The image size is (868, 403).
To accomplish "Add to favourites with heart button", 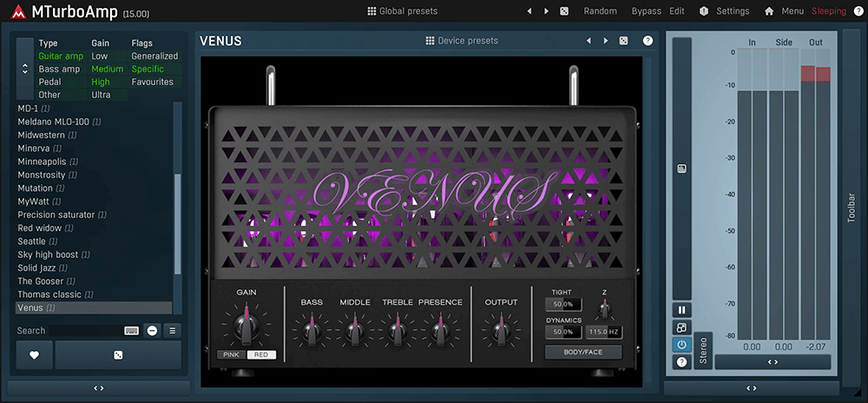I will click(x=35, y=355).
